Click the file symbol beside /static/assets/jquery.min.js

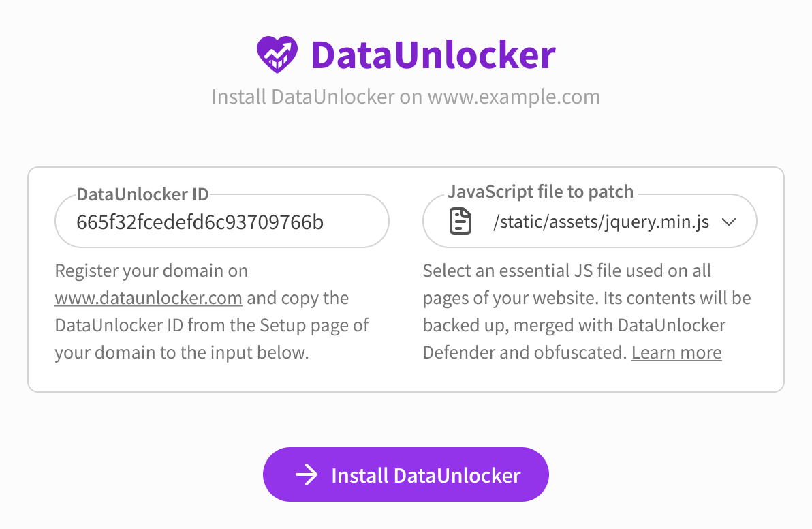pyautogui.click(x=460, y=221)
